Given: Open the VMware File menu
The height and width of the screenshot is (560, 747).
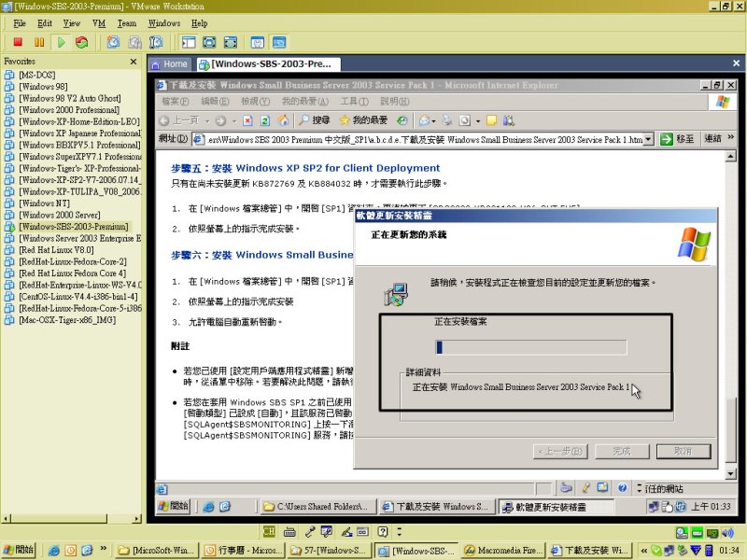Looking at the screenshot, I should 20,23.
